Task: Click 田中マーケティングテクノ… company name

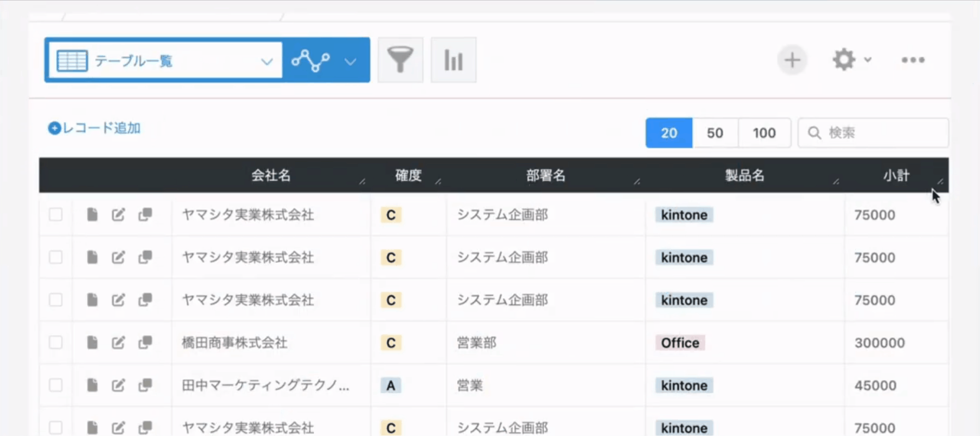Action: coord(265,385)
